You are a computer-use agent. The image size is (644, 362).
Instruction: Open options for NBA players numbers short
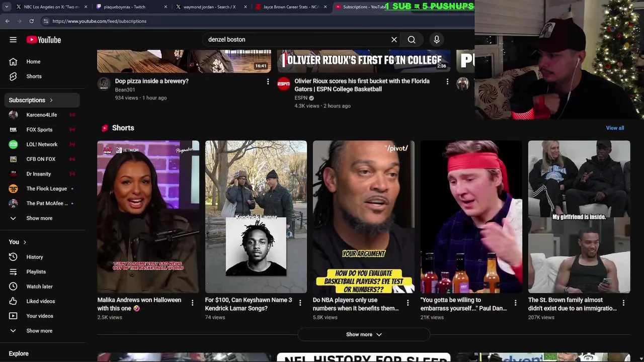pyautogui.click(x=408, y=303)
